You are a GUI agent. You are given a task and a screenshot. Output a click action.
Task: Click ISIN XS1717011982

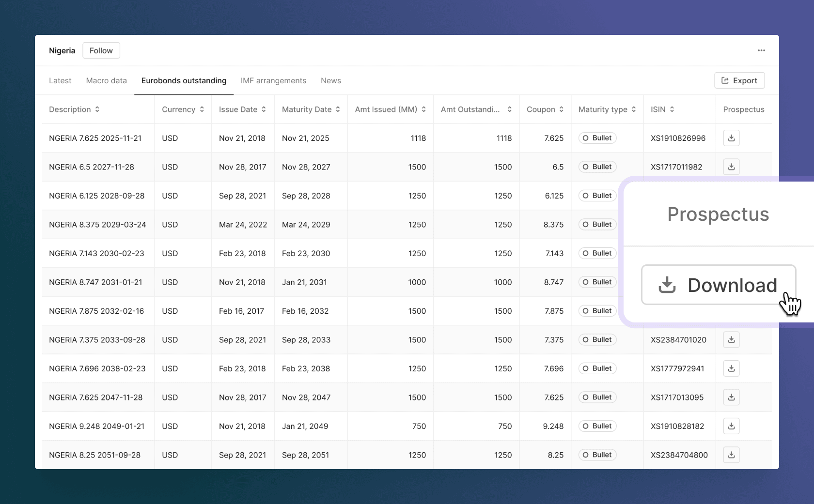pyautogui.click(x=676, y=167)
